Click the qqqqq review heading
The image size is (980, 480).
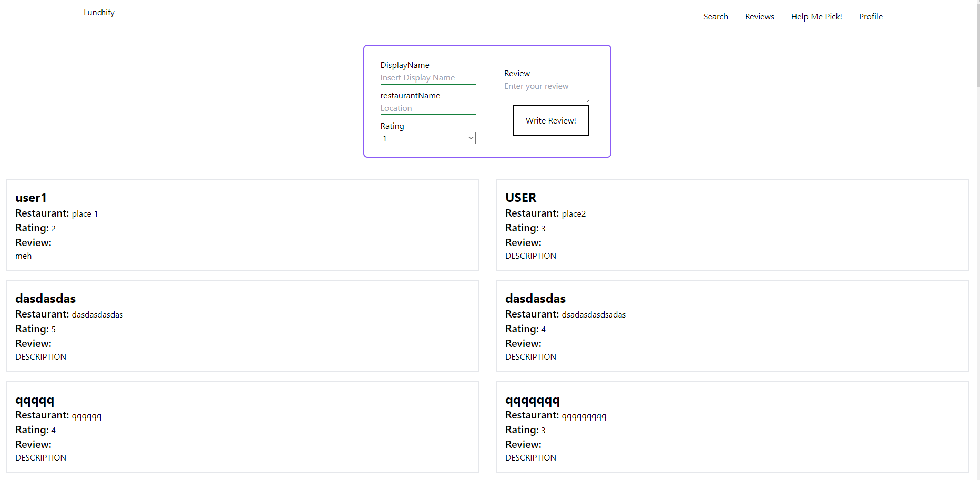[x=35, y=400]
